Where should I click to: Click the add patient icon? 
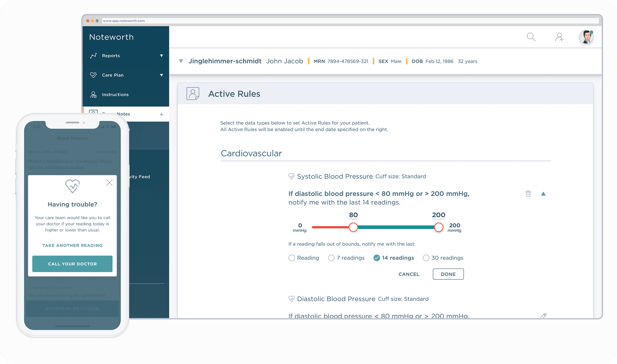[x=559, y=37]
